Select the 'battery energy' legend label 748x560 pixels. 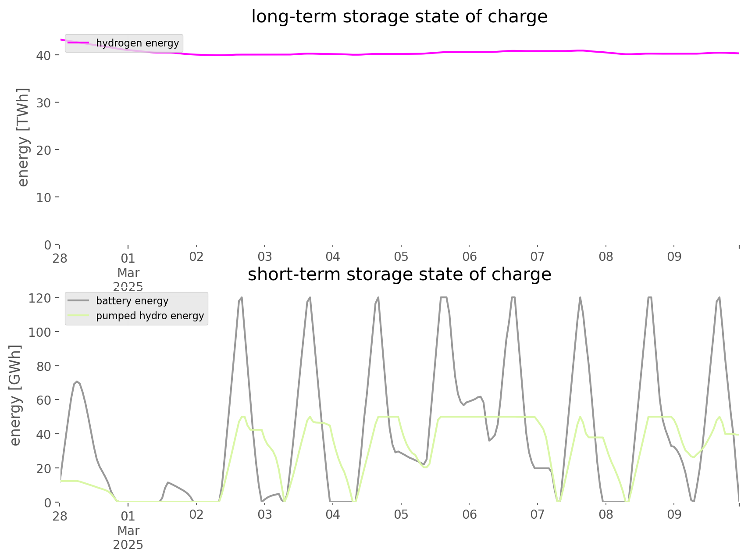point(132,301)
